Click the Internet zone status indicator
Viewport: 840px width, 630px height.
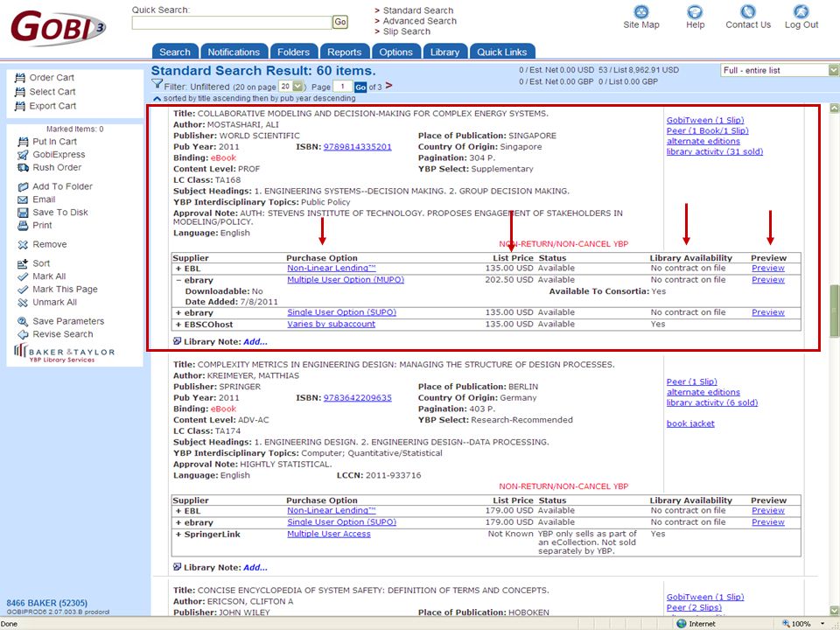click(696, 624)
